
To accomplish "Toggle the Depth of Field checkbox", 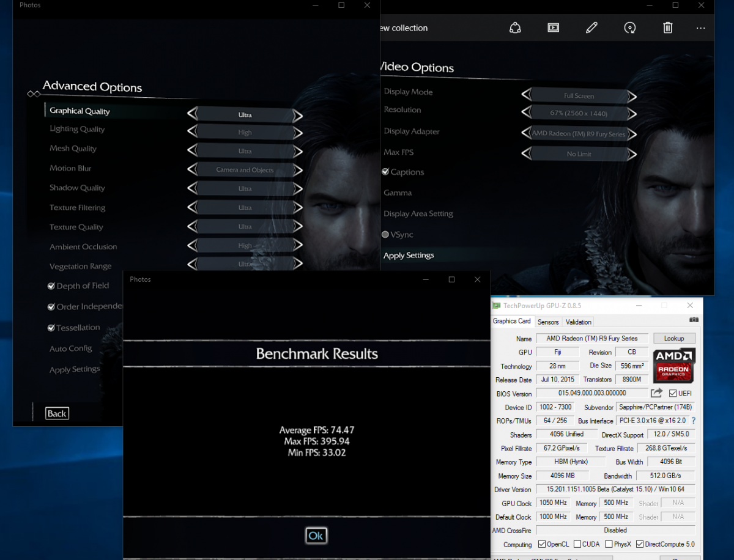I will 51,286.
